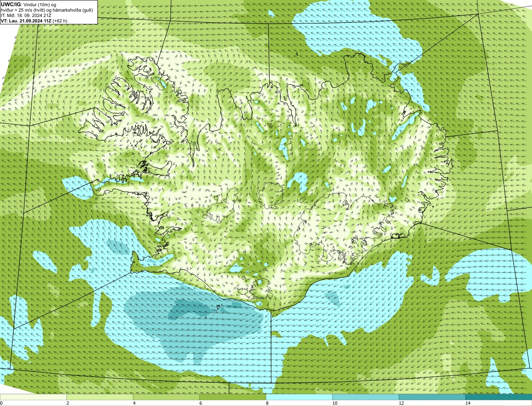This screenshot has height=406, width=532.
Task: Click the legend label '2'
Action: 67,403
